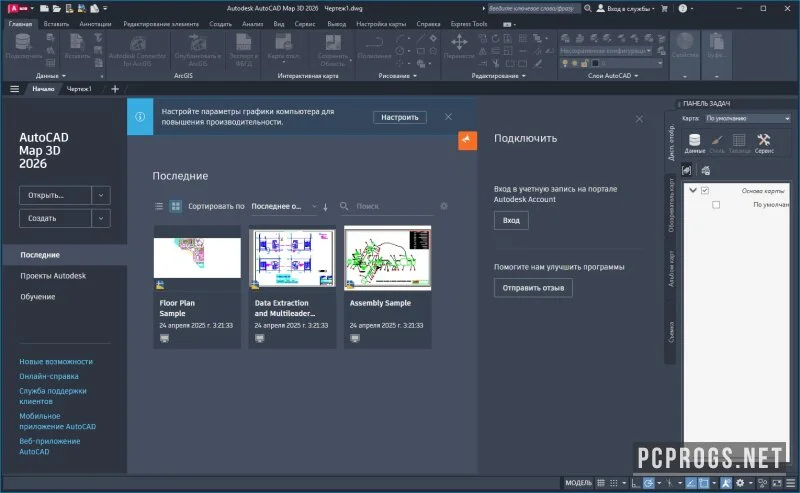800x493 pixels.
Task: Select Обучение in the sidebar
Action: coord(38,297)
